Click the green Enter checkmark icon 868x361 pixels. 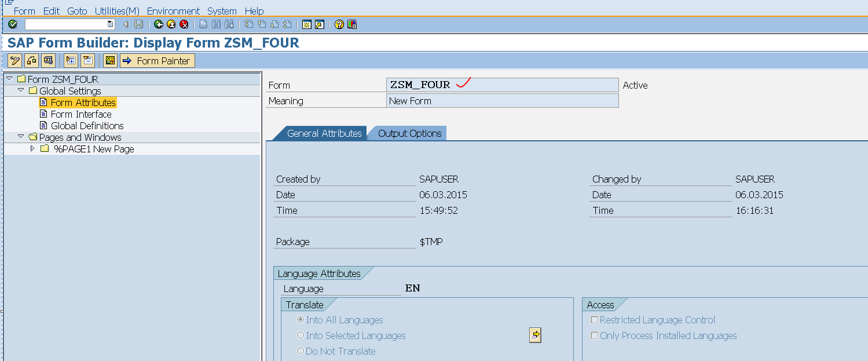tap(13, 24)
